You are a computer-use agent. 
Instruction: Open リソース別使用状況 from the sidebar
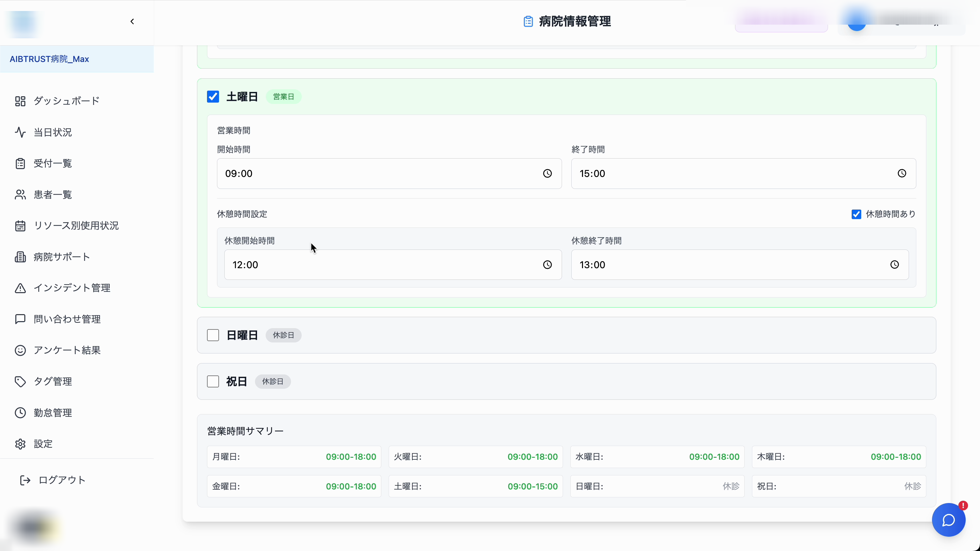click(76, 225)
